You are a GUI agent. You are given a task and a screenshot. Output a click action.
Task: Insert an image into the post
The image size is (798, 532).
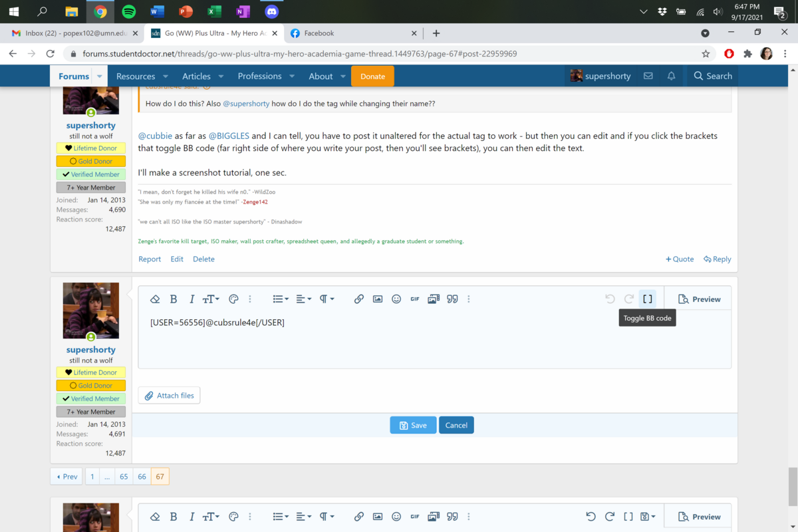(377, 299)
